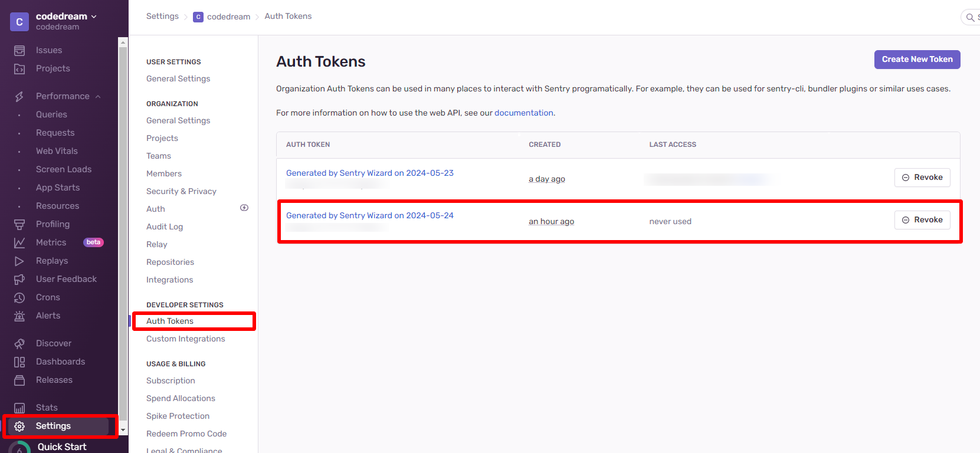The height and width of the screenshot is (453, 980).
Task: Open the documentation link
Action: tap(523, 113)
